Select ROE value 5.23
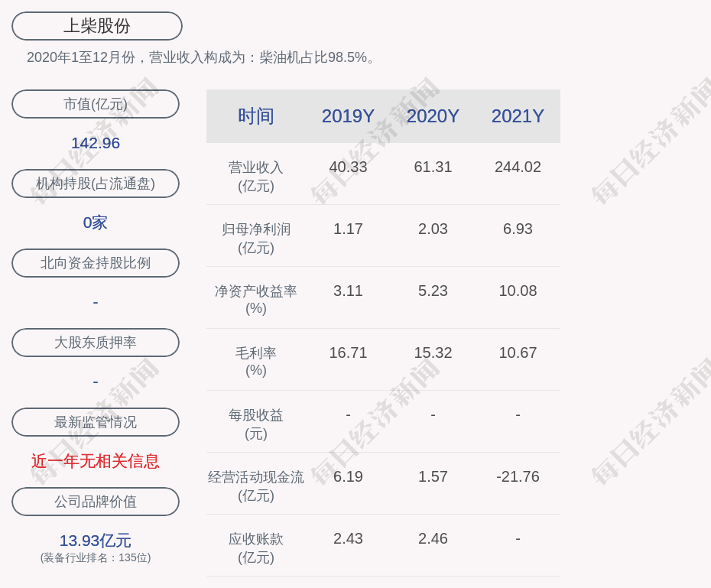This screenshot has width=711, height=588. [433, 291]
